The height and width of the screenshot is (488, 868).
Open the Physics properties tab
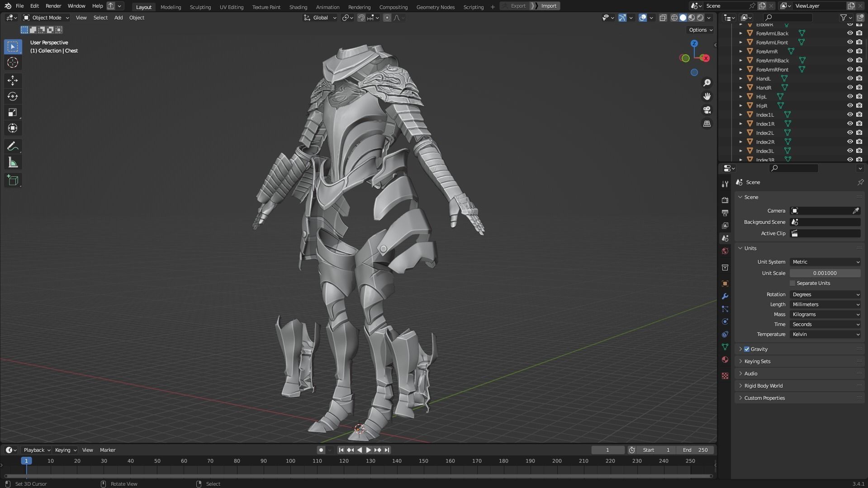click(x=725, y=322)
